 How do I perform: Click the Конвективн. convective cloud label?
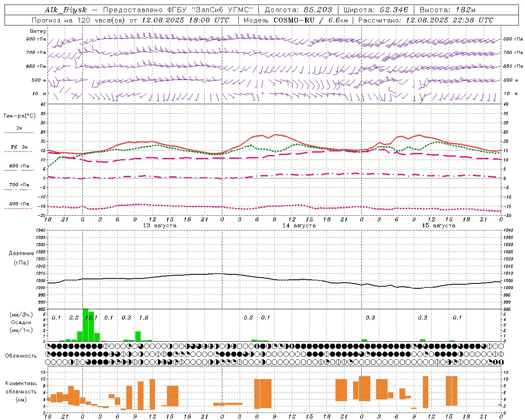point(21,383)
